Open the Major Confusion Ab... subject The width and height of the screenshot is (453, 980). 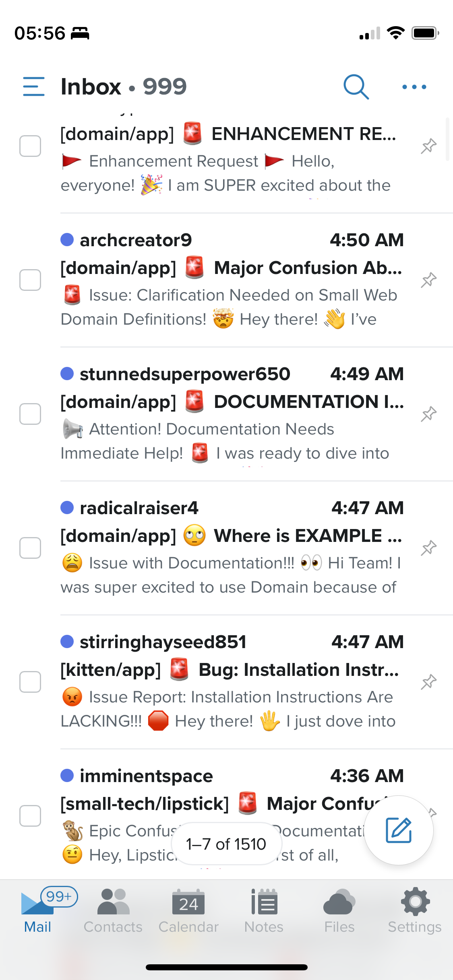(231, 268)
